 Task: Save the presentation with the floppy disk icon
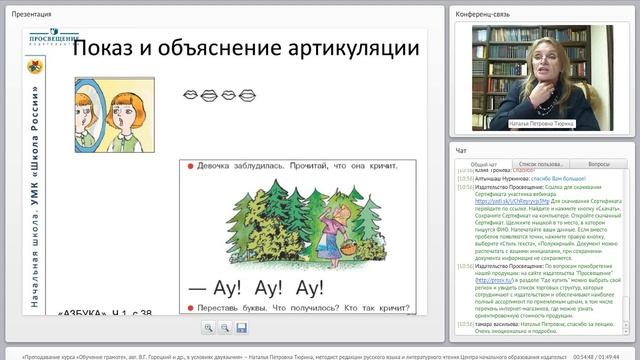(242, 328)
